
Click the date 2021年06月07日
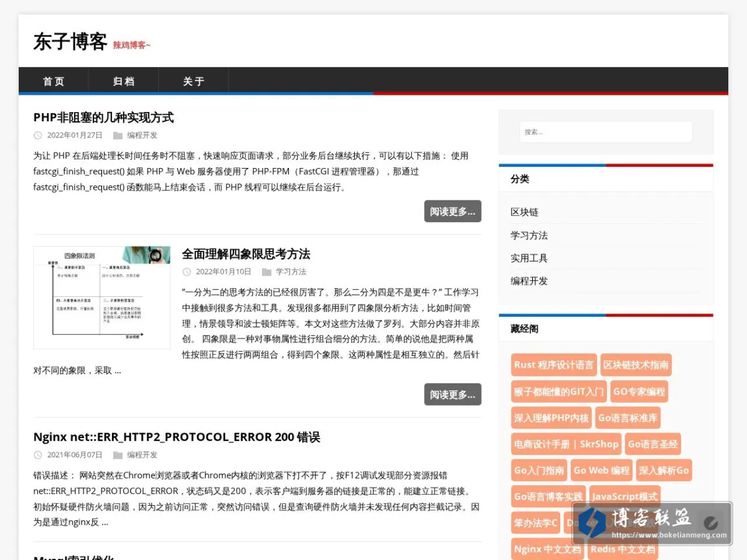tap(75, 455)
